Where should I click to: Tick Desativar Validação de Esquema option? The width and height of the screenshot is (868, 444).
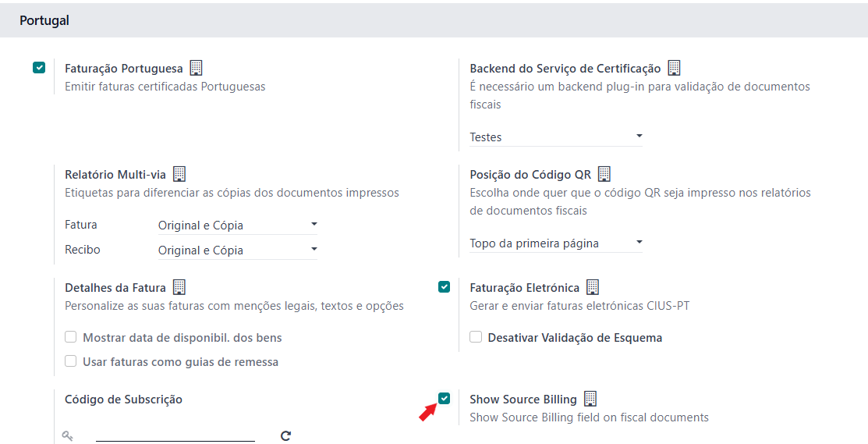point(476,338)
